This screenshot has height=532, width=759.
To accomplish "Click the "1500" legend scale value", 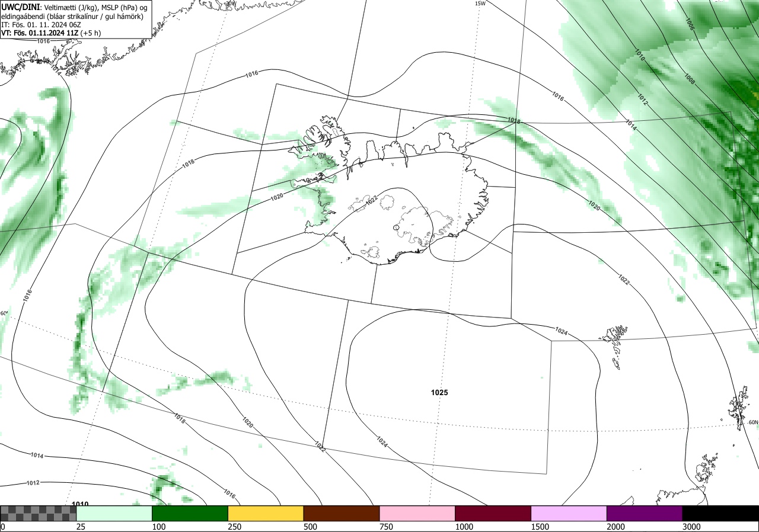I will [540, 527].
